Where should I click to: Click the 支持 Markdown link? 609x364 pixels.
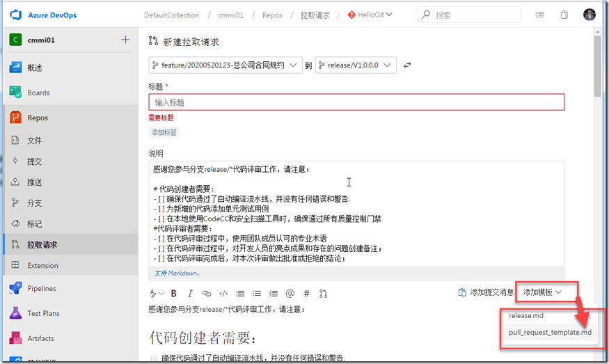point(177,273)
